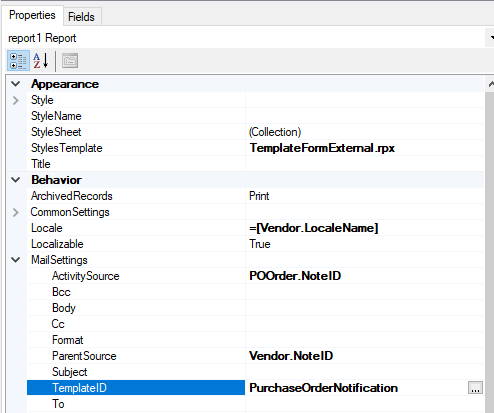Sort properties alphabetically with A-Z icon
The width and height of the screenshot is (494, 413).
(x=41, y=61)
